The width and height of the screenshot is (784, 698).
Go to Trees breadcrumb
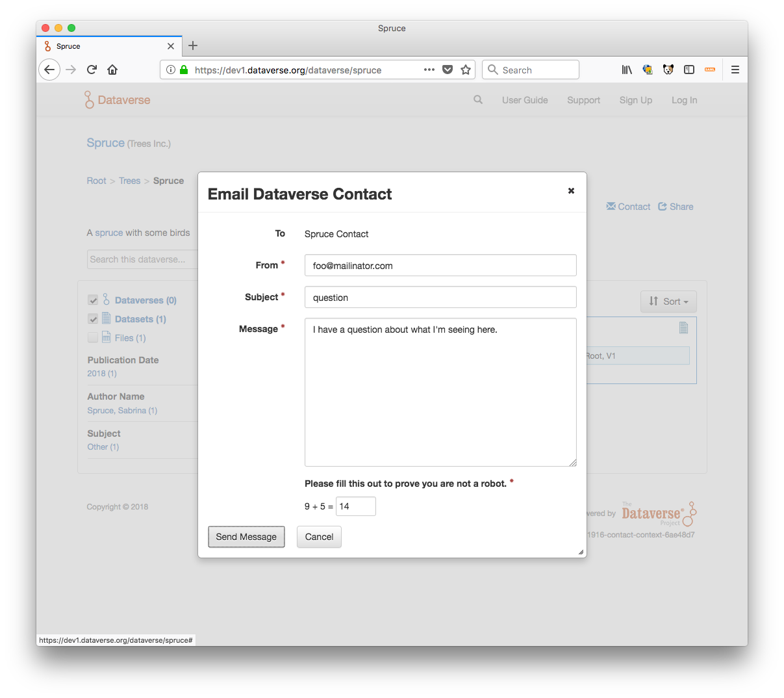point(129,181)
